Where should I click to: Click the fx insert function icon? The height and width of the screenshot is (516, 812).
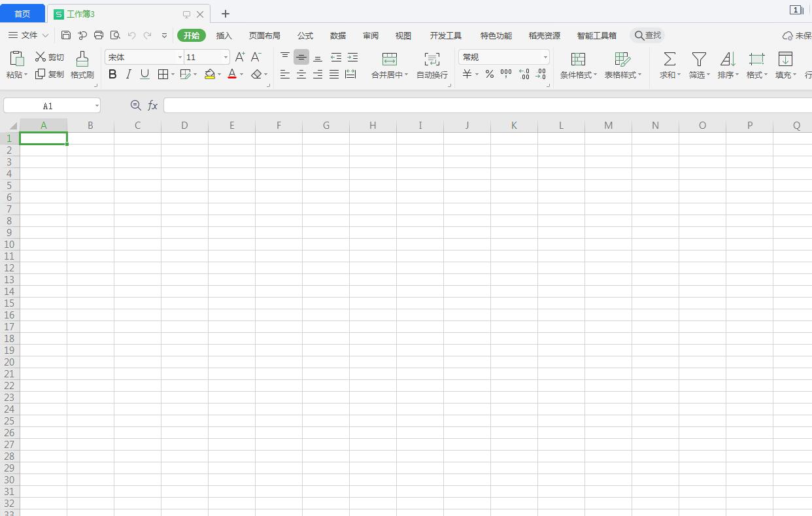tap(152, 105)
